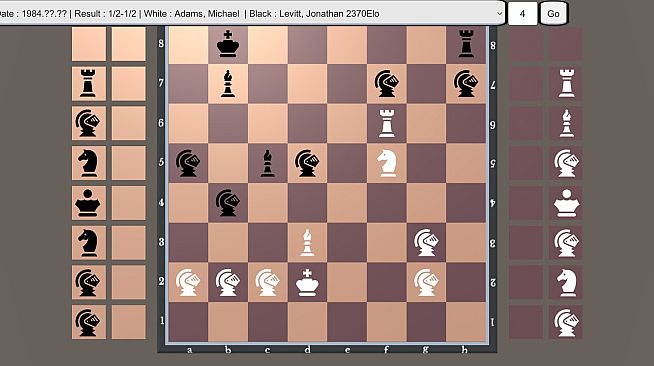
Task: Pick the white helmet pawn on a2
Action: coord(188,282)
